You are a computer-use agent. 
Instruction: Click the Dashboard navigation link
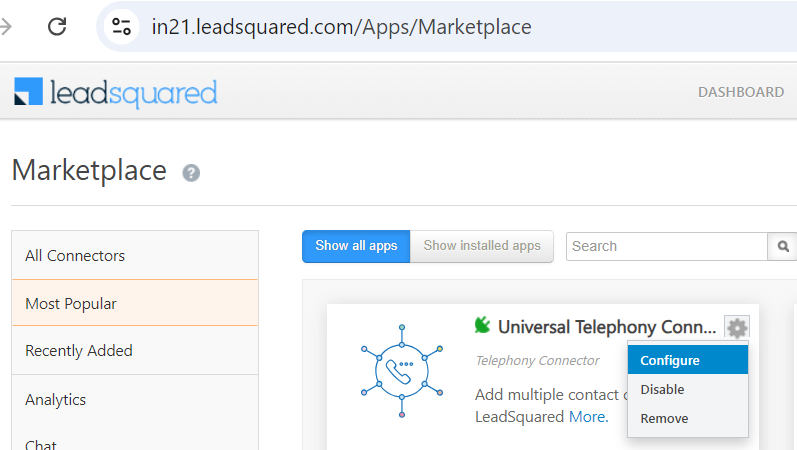[741, 92]
